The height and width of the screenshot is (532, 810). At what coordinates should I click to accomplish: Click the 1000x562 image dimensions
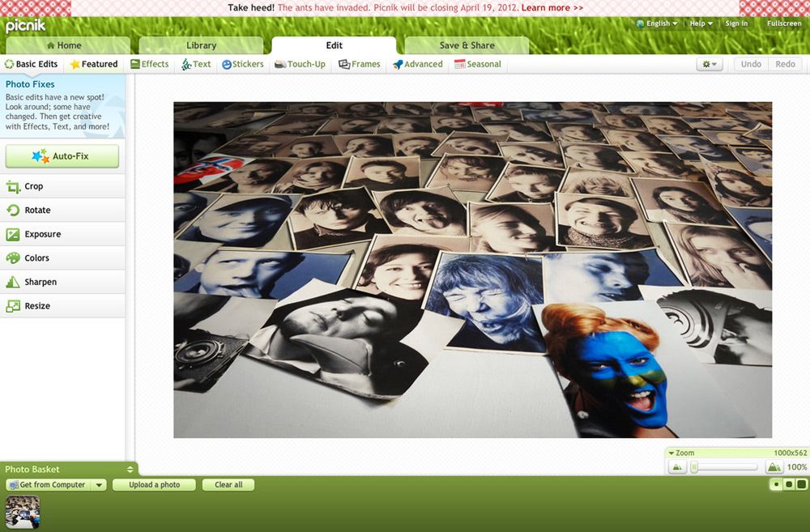click(790, 453)
